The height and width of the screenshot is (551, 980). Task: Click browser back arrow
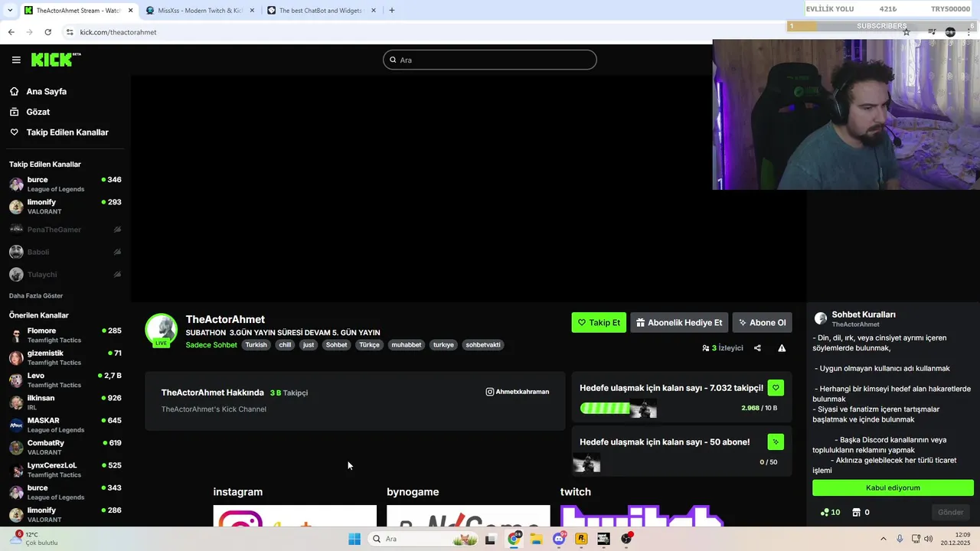(x=11, y=32)
